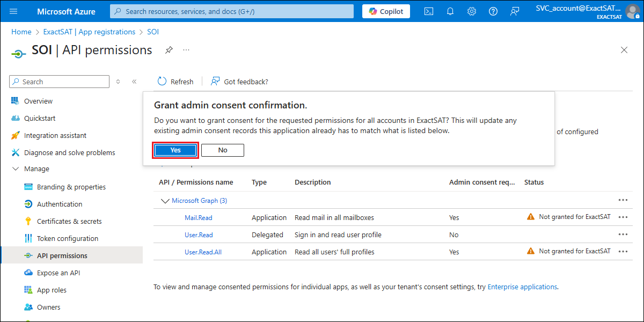
Task: Open the portal settings gear
Action: (472, 11)
